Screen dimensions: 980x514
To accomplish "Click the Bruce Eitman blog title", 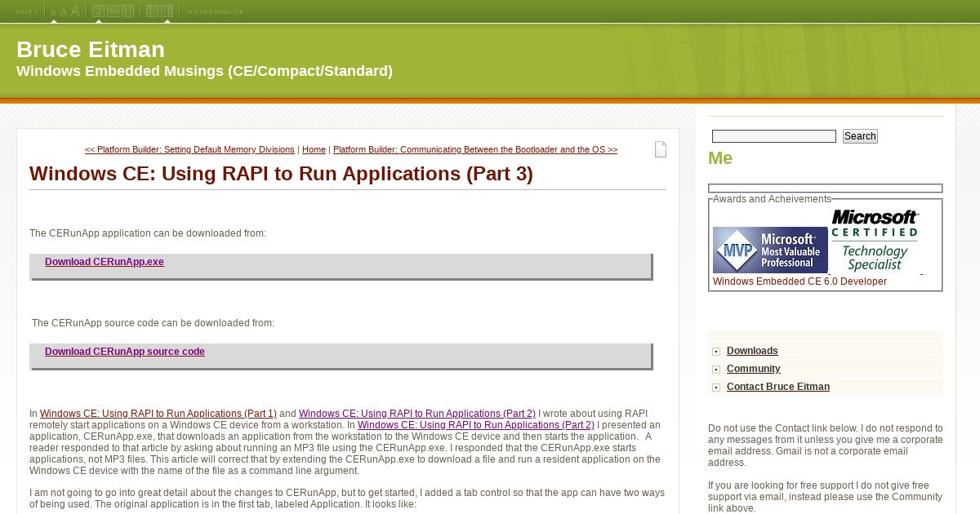I will pos(91,50).
